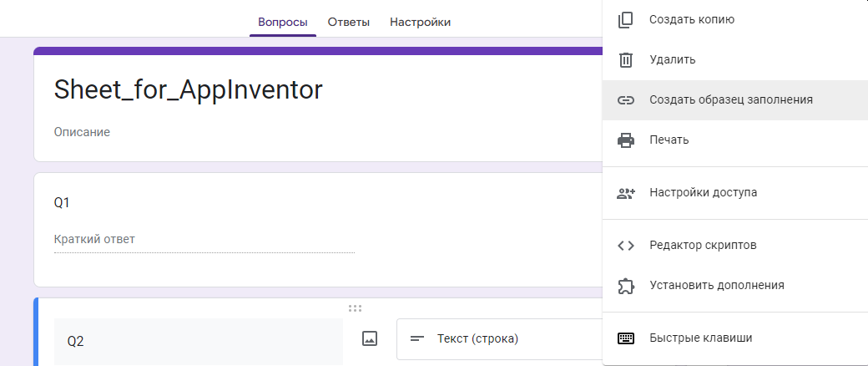This screenshot has width=868, height=366.
Task: Click the trash icon beside Удалить
Action: click(x=625, y=59)
